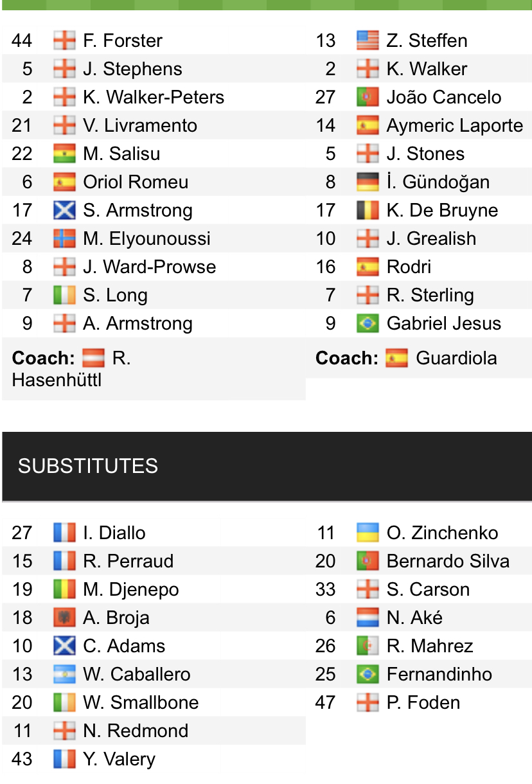Image resolution: width=532 pixels, height=784 pixels.
Task: Click shirt number 44 of F. Forster
Action: click(22, 40)
